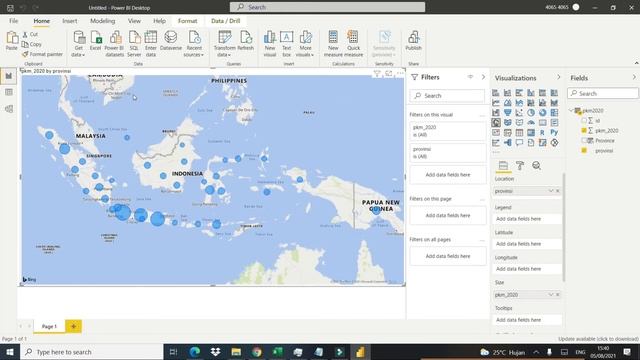Select the Map visualization icon
The height and width of the screenshot is (360, 640).
[x=496, y=122]
